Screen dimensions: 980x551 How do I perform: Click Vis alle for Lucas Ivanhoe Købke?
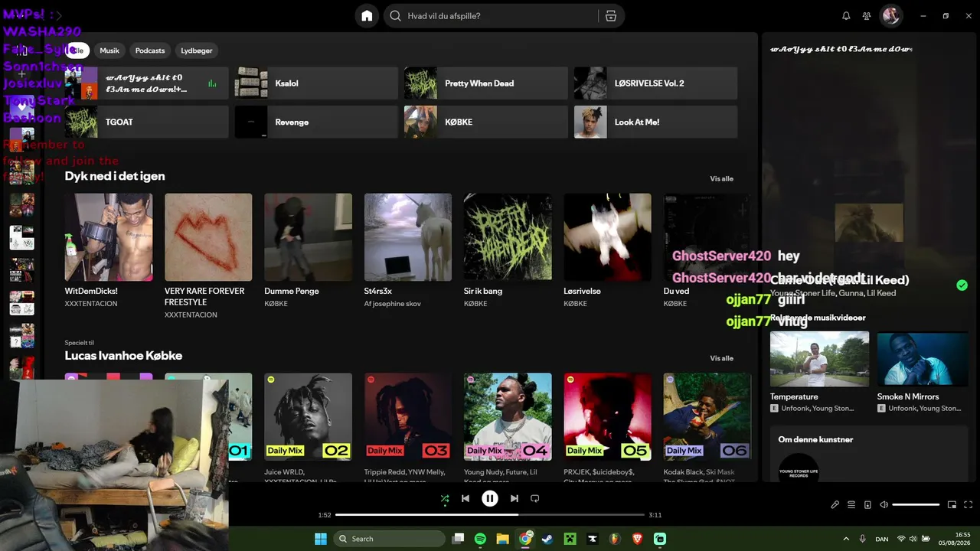pos(721,358)
